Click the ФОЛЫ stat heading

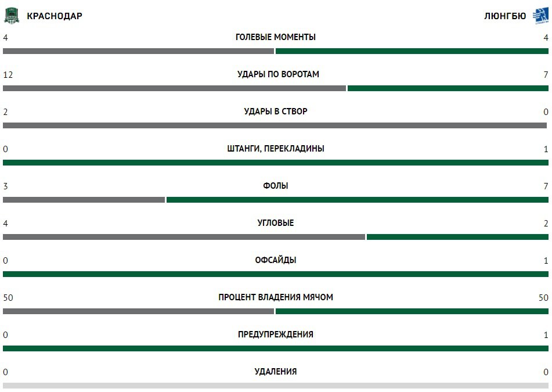click(276, 186)
